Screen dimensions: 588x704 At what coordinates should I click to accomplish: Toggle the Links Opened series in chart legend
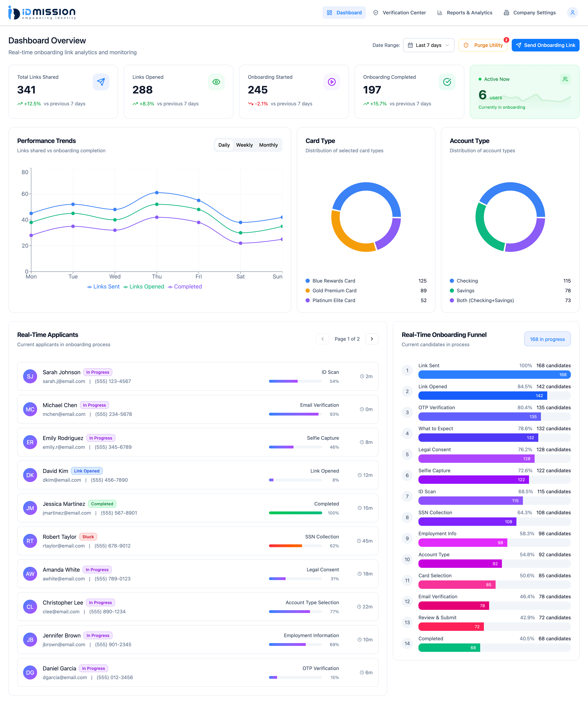click(143, 287)
